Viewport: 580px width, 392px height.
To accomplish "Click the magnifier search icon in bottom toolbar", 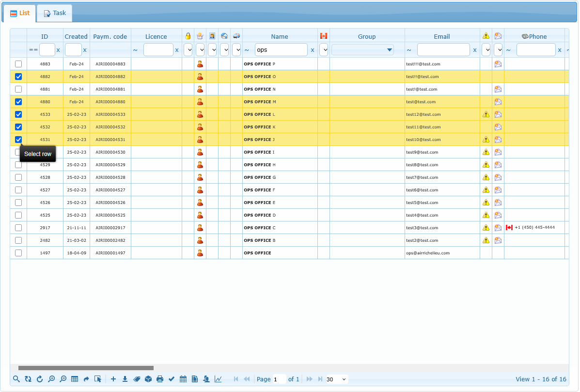I will click(x=16, y=379).
